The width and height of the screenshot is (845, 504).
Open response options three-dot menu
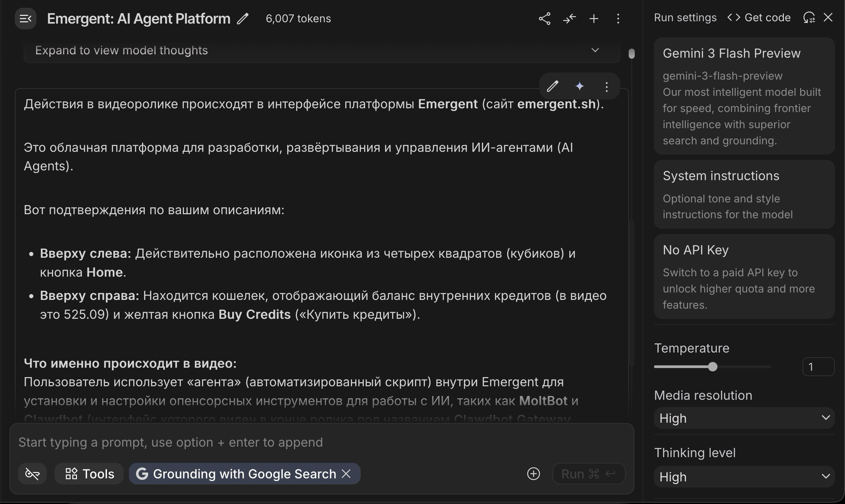tap(606, 87)
